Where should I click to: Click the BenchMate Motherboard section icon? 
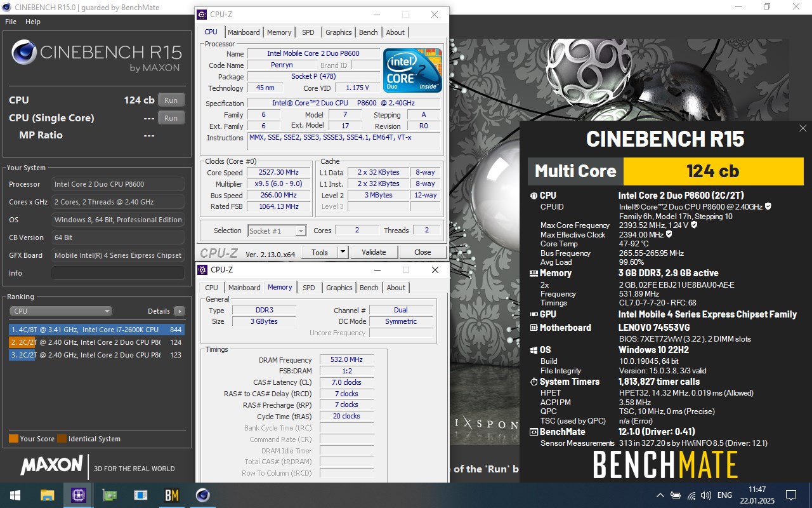[x=534, y=328]
